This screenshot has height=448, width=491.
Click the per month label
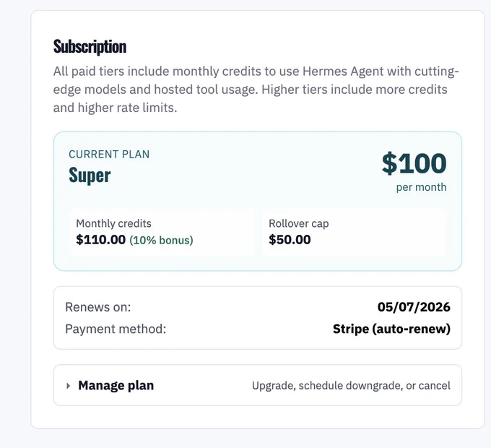click(421, 187)
